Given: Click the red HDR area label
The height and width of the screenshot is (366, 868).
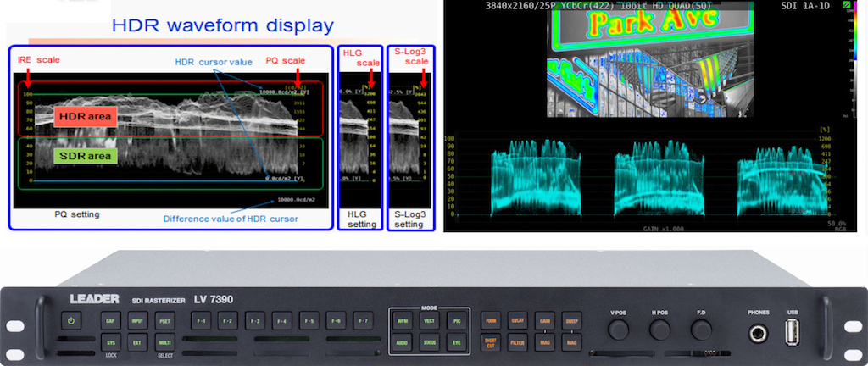Looking at the screenshot, I should tap(86, 117).
